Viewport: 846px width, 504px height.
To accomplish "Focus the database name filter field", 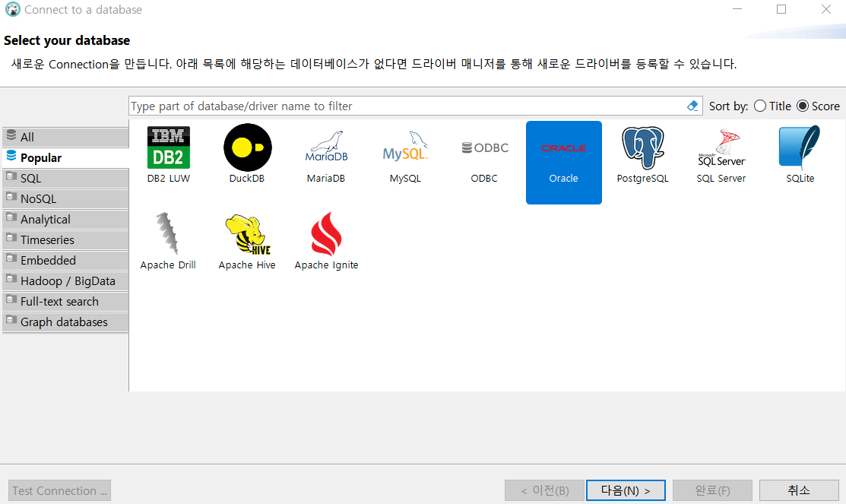I will click(407, 106).
